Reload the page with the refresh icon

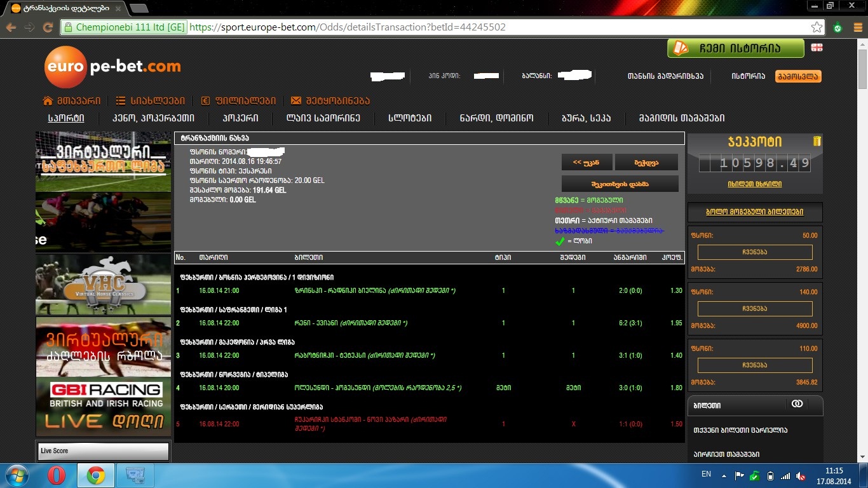tap(48, 27)
